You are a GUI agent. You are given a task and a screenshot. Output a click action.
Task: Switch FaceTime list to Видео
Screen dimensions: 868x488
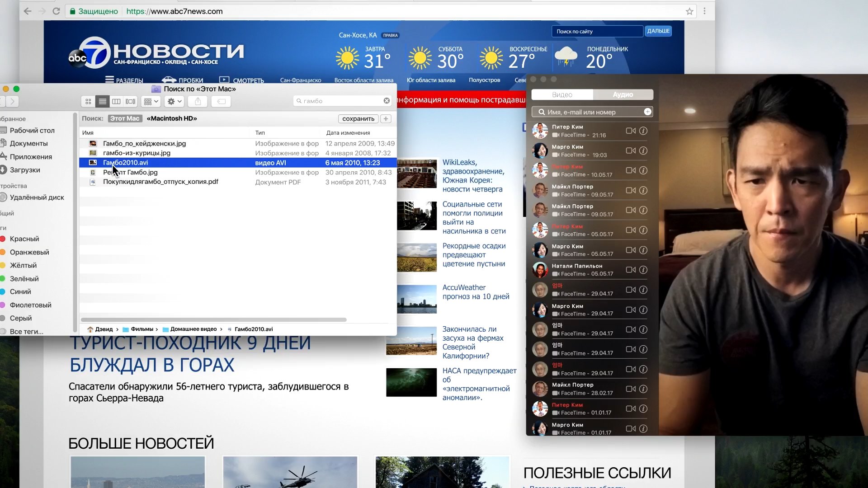click(562, 94)
